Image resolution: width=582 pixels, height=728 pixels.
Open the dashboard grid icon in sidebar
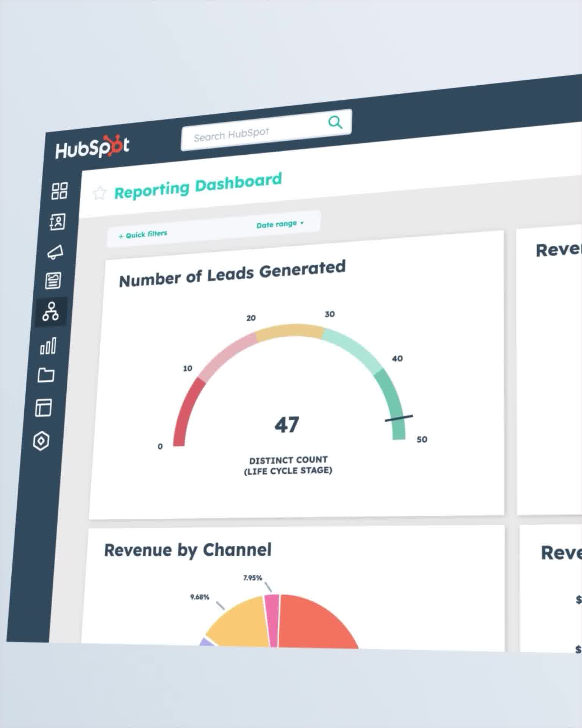[59, 191]
